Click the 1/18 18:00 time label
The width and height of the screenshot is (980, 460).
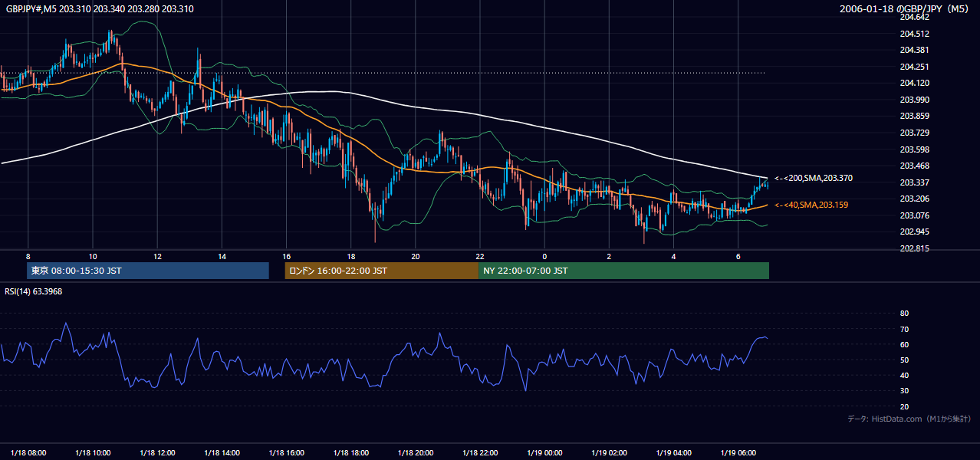click(350, 452)
